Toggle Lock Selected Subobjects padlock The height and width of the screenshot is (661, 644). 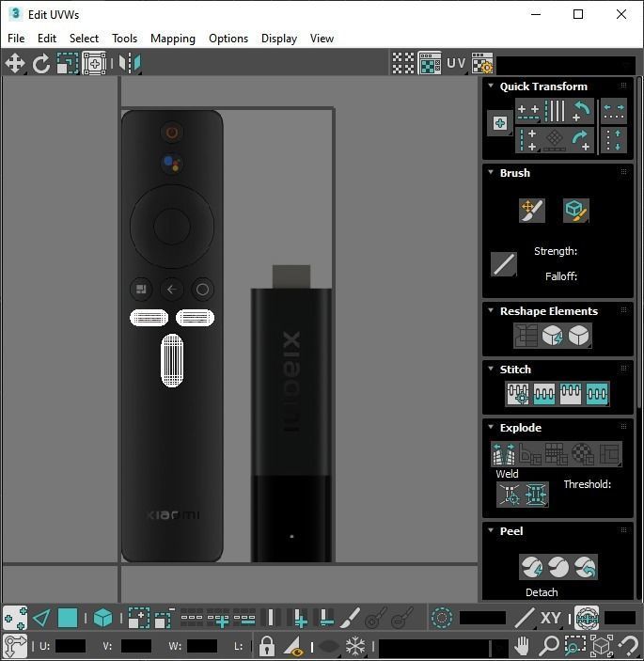coord(266,645)
